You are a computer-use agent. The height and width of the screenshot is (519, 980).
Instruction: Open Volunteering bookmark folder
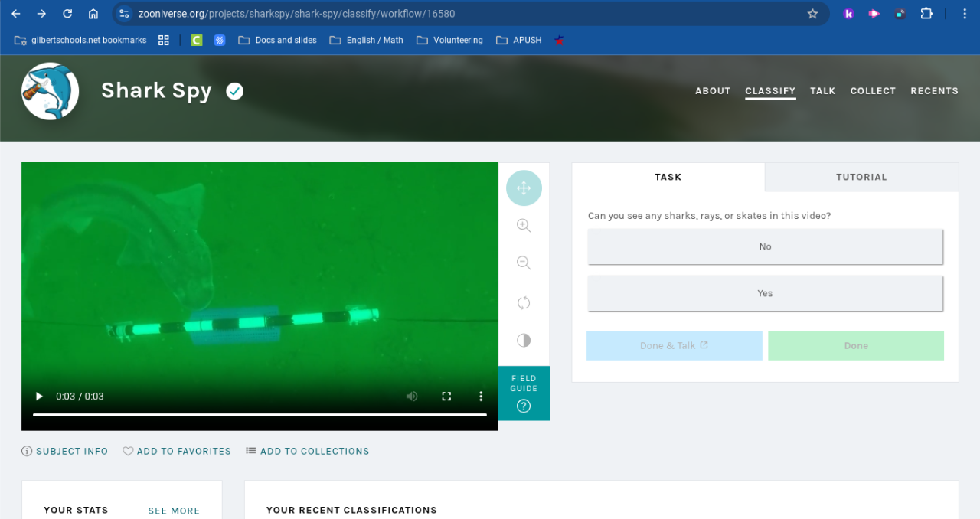[x=449, y=40]
